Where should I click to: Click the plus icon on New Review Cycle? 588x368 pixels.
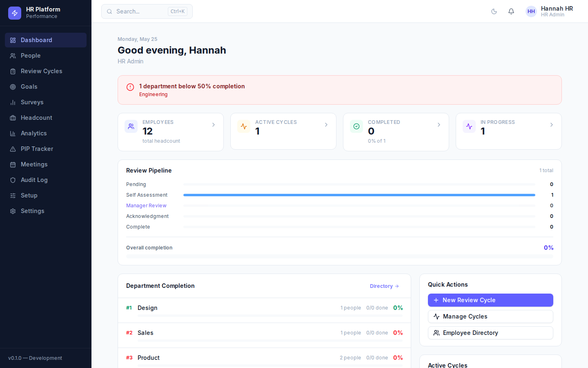pyautogui.click(x=436, y=300)
